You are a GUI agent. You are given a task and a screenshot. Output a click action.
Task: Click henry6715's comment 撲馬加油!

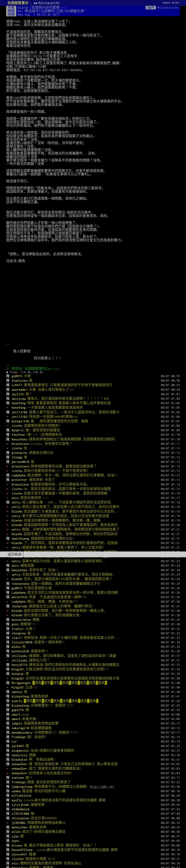click(93, 665)
